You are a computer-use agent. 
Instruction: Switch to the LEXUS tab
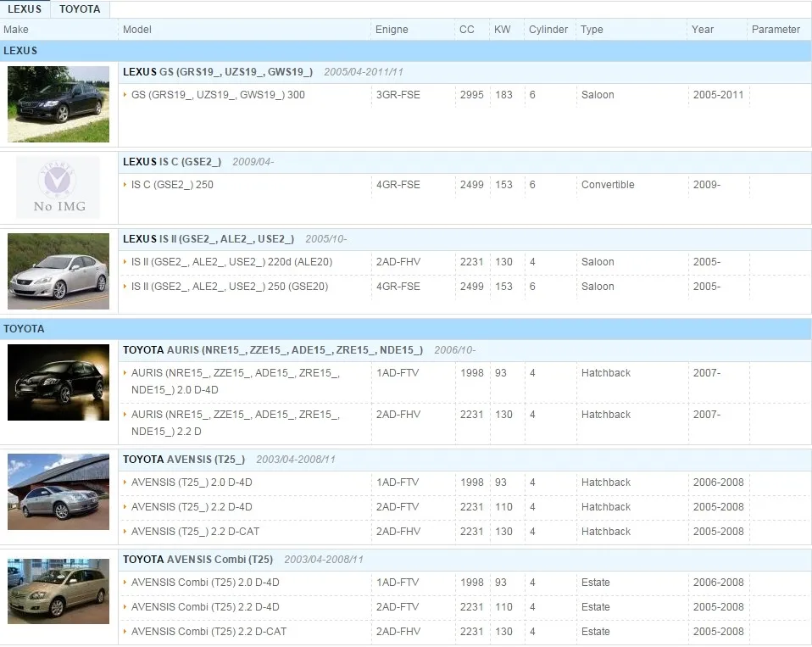tap(25, 9)
